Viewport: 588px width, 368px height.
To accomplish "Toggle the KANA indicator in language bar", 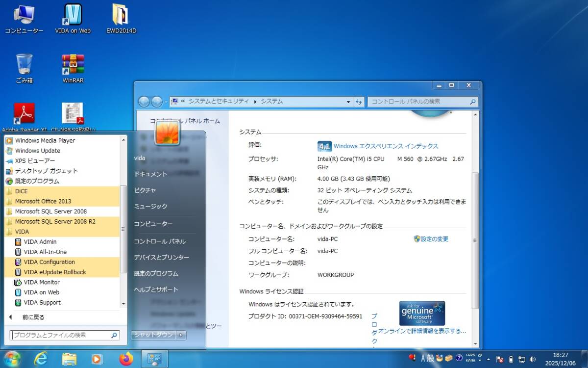I will pos(470,361).
